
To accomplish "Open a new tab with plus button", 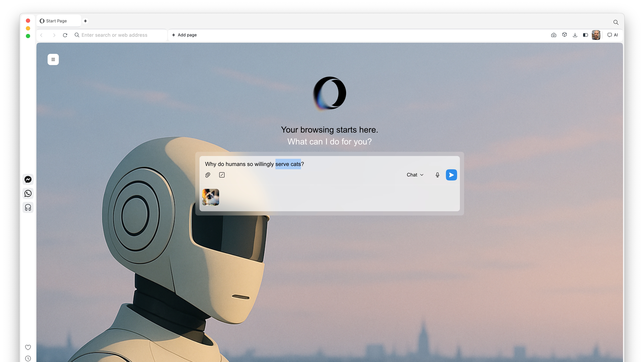I will tap(85, 21).
